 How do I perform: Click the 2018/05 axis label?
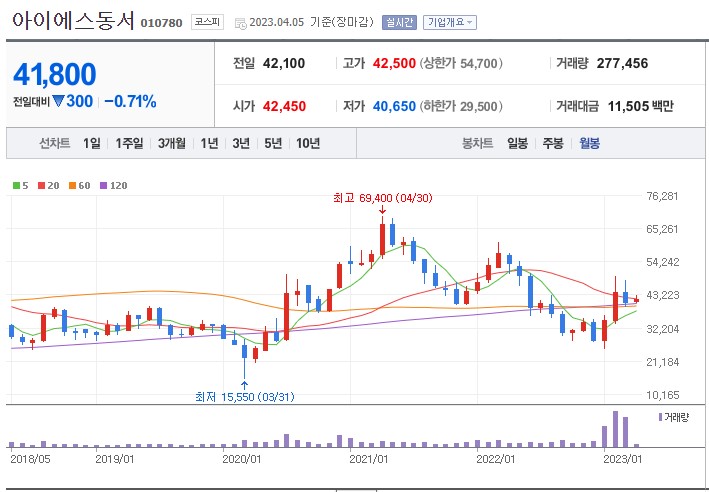pyautogui.click(x=30, y=459)
